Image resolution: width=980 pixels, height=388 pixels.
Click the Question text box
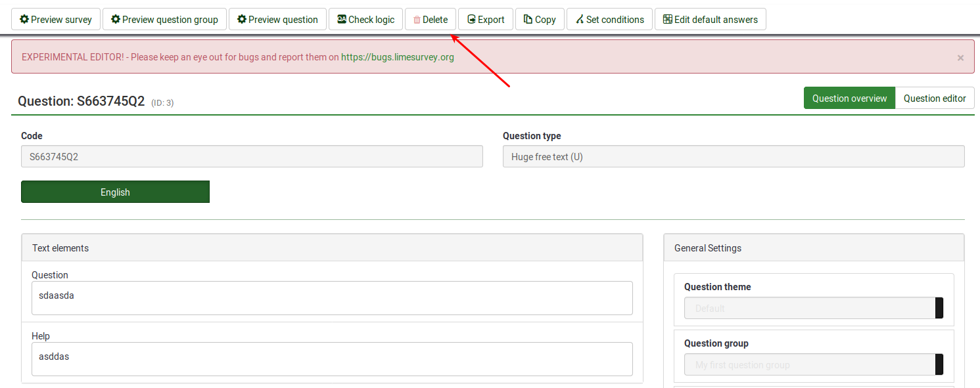coord(332,298)
